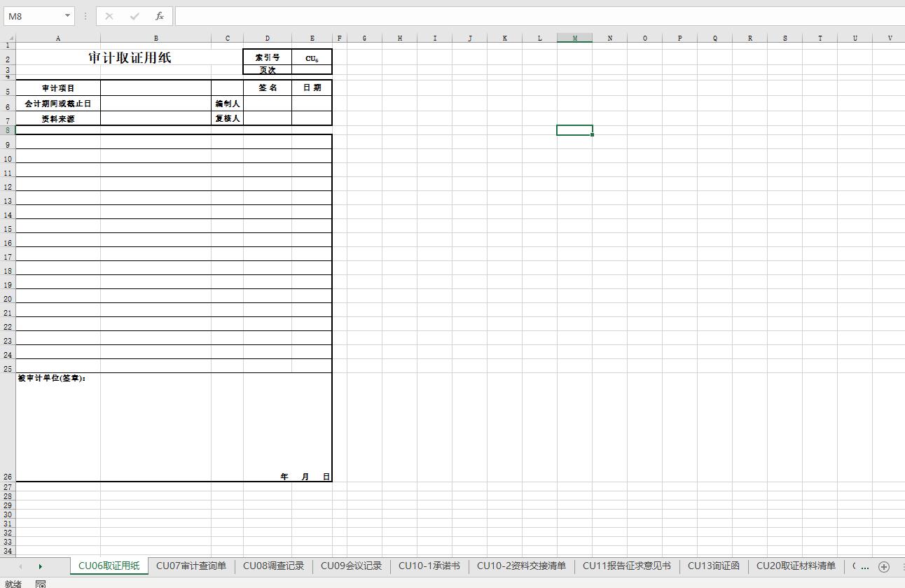Open the CU11报告征求意见书 sheet tab
Screen dimensions: 905x588
[x=627, y=566]
